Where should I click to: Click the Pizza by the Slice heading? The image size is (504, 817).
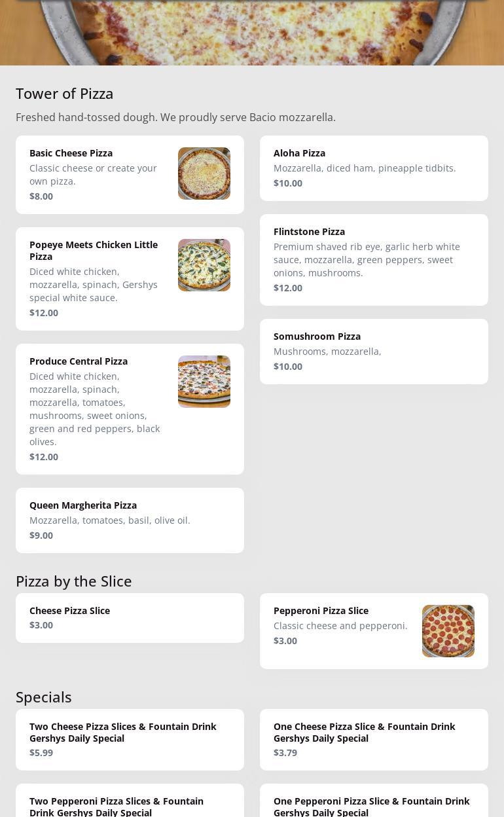pos(74,581)
